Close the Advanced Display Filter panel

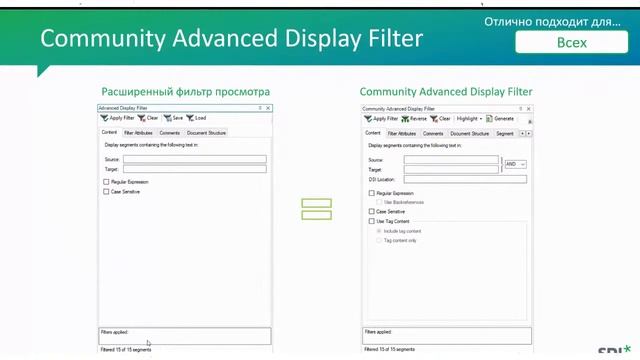[x=268, y=108]
